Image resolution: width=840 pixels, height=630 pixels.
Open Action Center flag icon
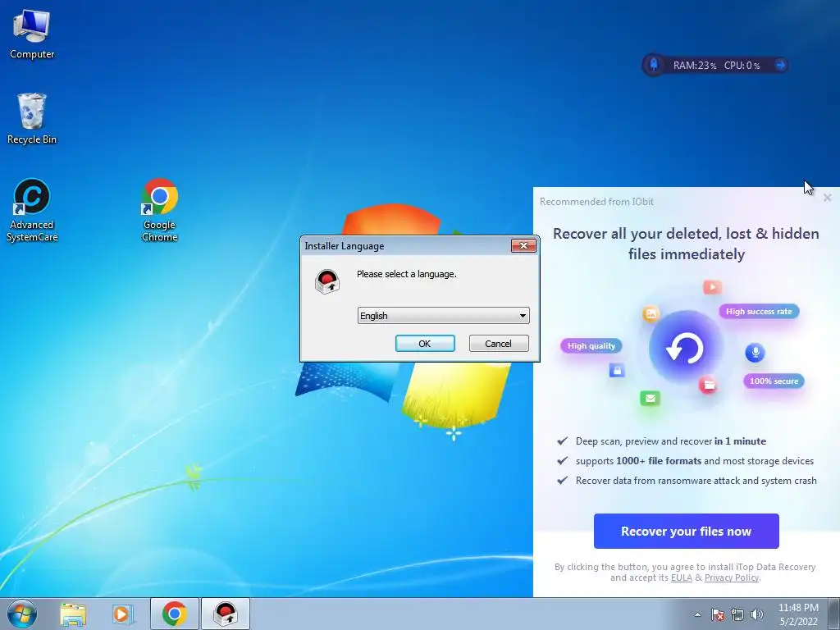click(718, 614)
